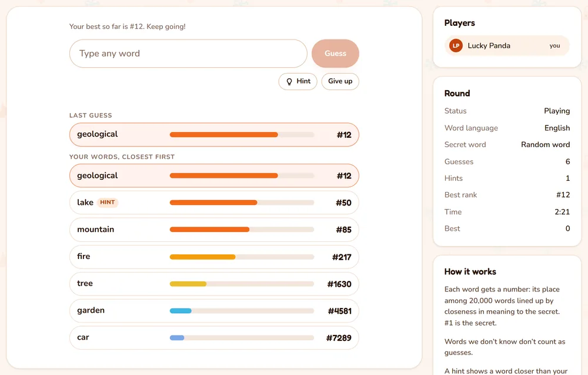
Task: Click the 'English' word language value
Action: [x=557, y=128]
